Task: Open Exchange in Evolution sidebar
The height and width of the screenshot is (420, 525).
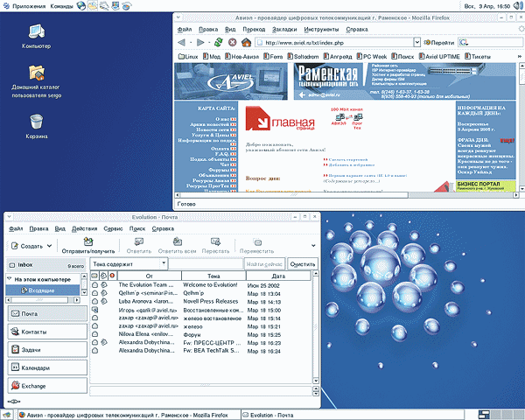Action: click(x=47, y=386)
